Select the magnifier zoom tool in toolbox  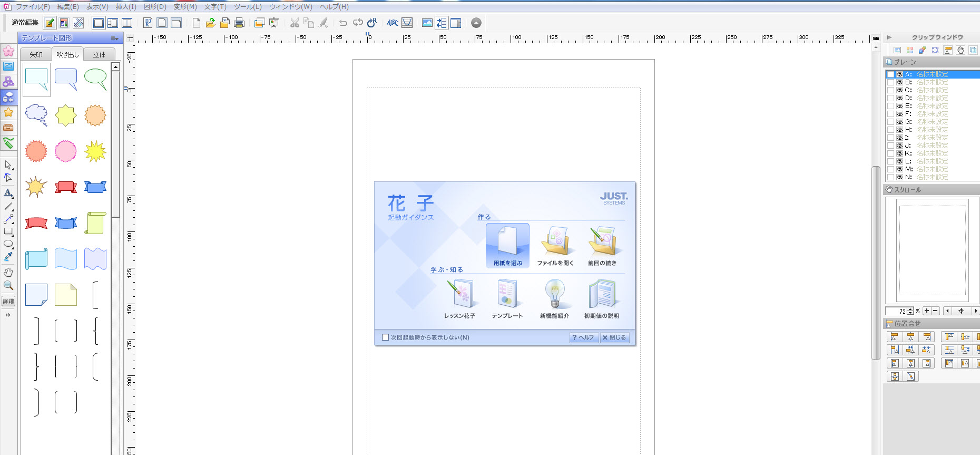click(x=8, y=285)
